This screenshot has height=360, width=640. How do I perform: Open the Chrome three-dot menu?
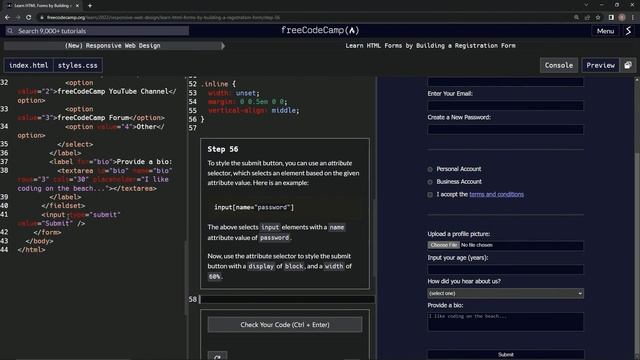coord(633,18)
